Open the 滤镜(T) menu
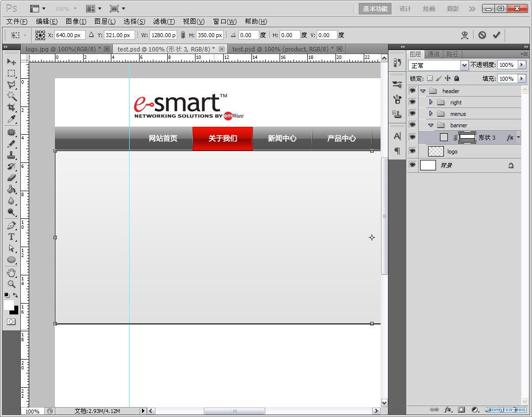 [164, 21]
